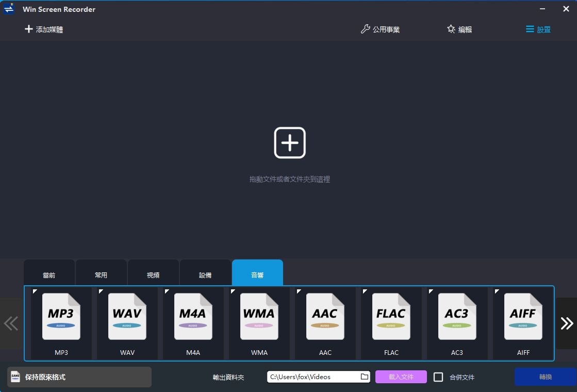Image resolution: width=577 pixels, height=392 pixels.
Task: Click the output folder path field
Action: [x=319, y=377]
